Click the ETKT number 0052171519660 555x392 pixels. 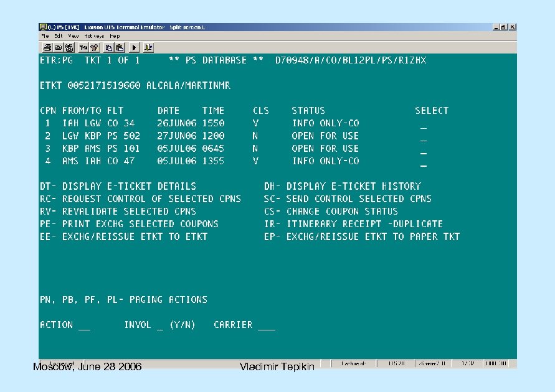point(103,85)
